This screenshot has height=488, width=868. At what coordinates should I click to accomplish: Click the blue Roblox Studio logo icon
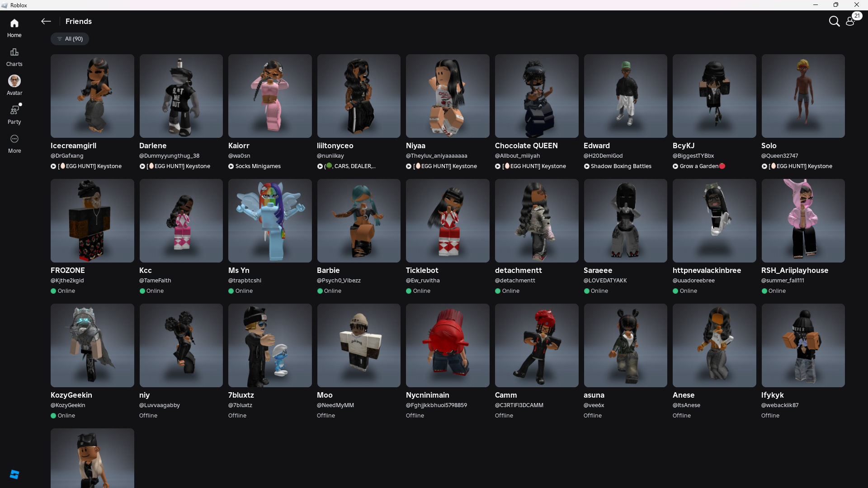click(x=14, y=474)
